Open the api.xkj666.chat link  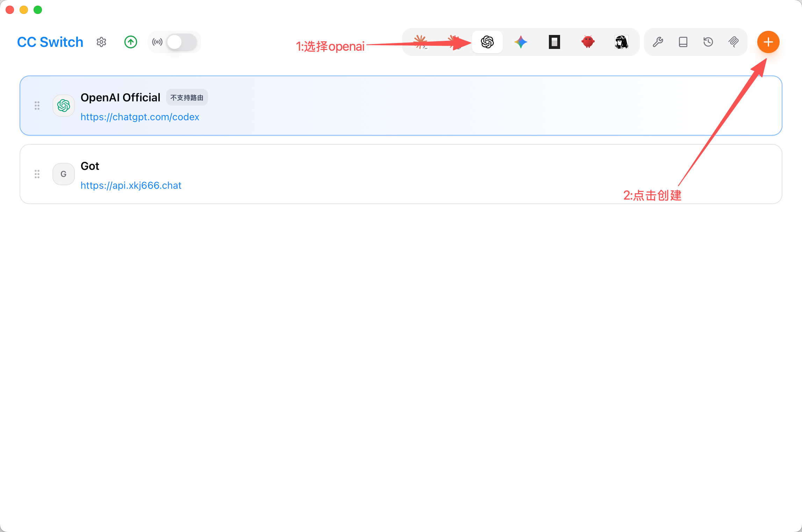tap(131, 185)
